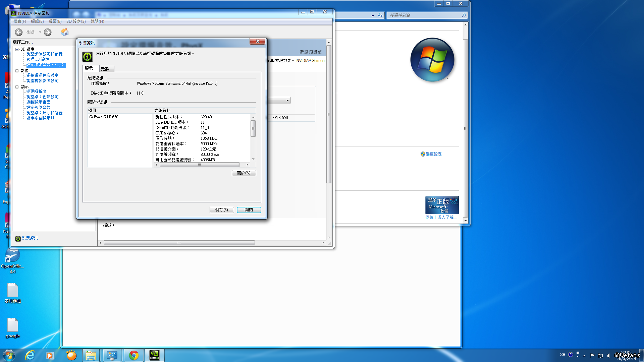
Task: Click the Forward arrow navigation button
Action: tap(48, 32)
